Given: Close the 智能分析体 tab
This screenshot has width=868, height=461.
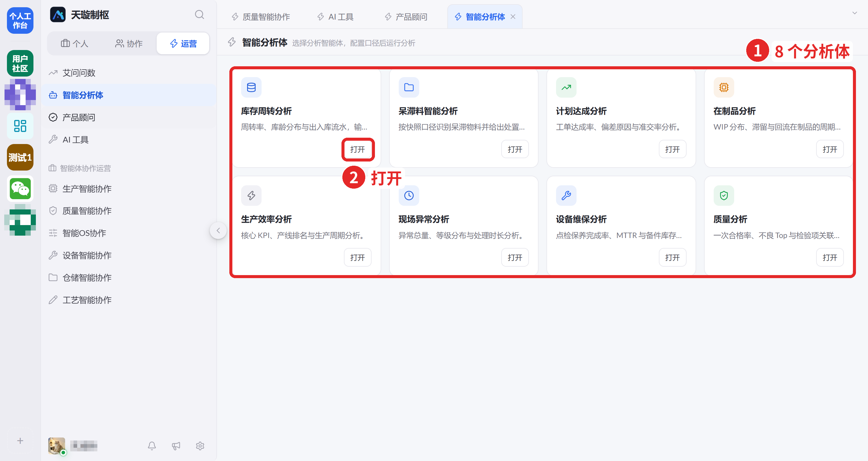Looking at the screenshot, I should coord(513,17).
